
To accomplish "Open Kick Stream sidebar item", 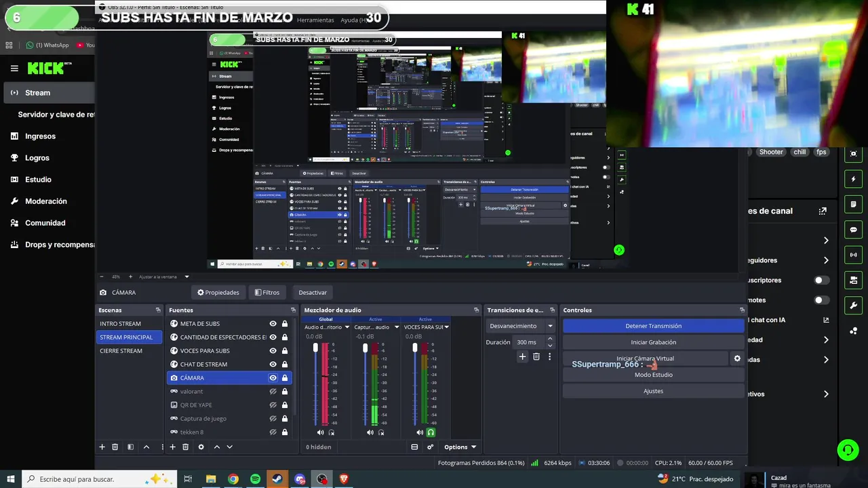I will click(47, 93).
